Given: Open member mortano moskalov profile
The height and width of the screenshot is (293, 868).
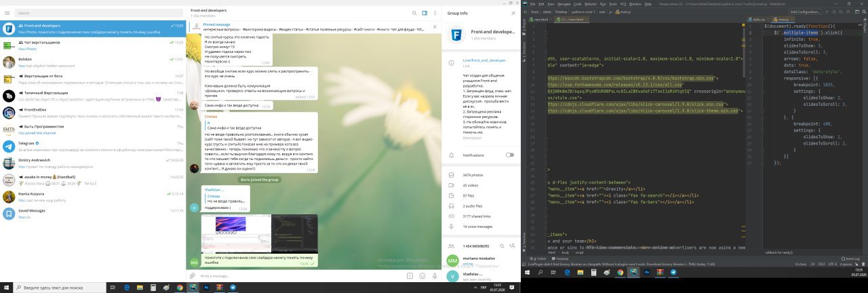Looking at the screenshot, I should point(481,260).
